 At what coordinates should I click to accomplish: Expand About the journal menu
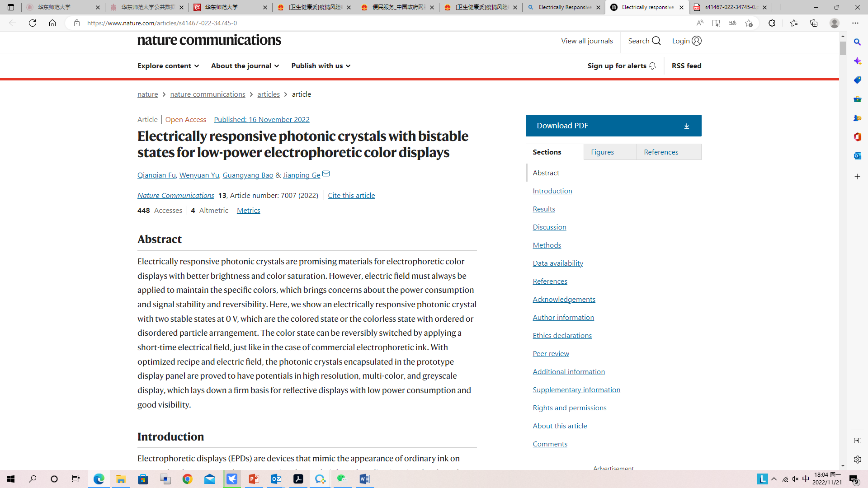point(245,66)
